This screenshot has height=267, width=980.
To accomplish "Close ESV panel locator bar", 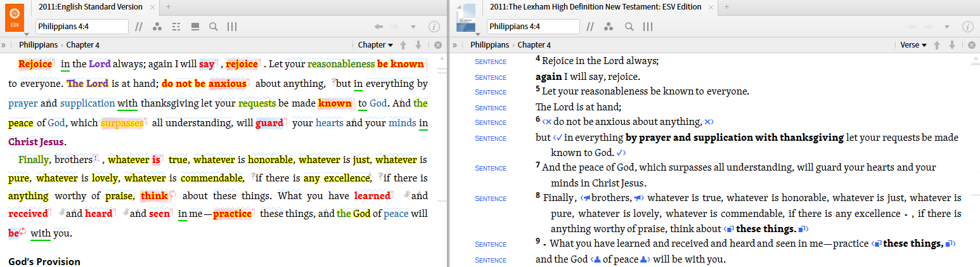I will 438,45.
